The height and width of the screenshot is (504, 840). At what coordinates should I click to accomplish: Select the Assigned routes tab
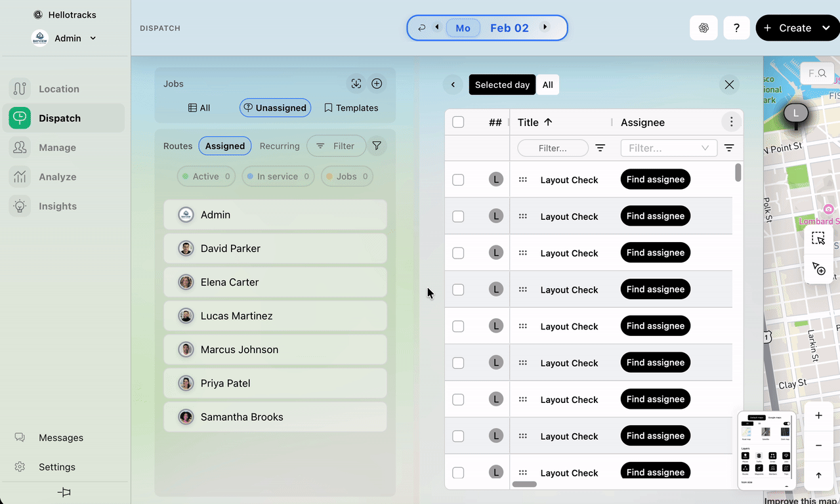(x=225, y=146)
